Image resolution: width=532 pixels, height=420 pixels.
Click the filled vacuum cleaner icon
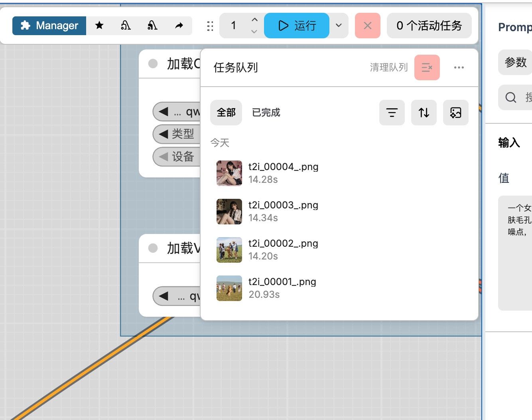click(x=152, y=26)
